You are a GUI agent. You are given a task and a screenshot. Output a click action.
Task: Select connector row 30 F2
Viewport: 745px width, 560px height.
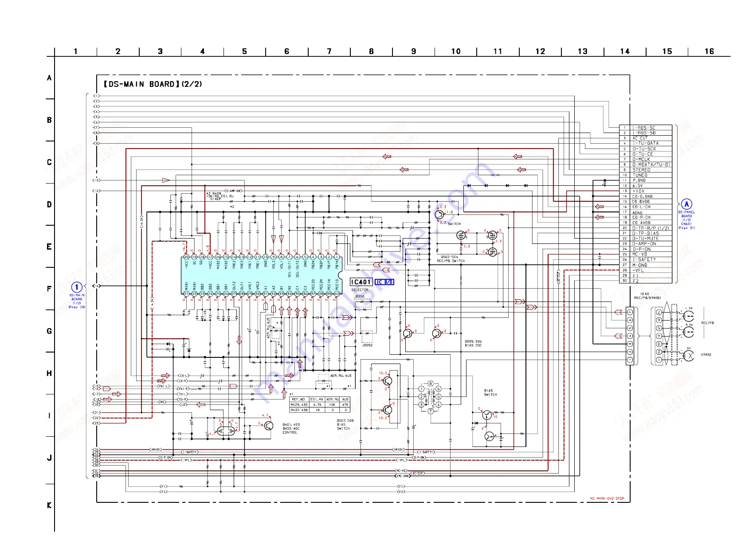[646, 281]
